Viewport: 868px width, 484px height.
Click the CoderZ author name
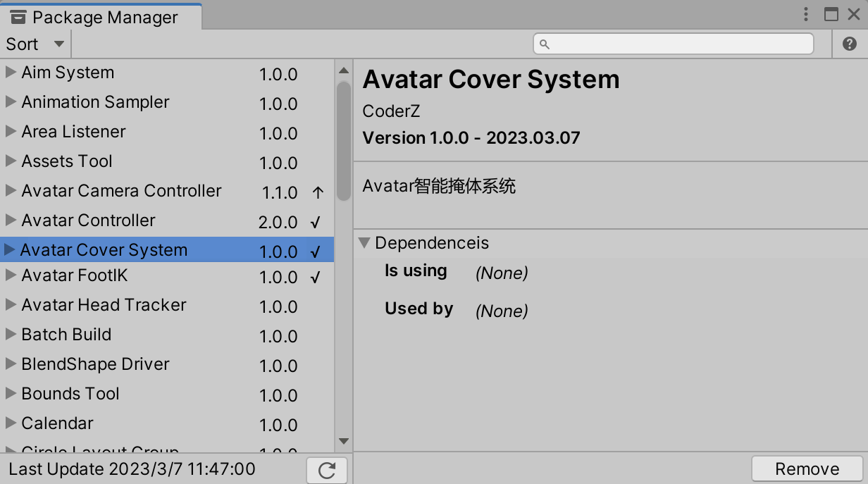pyautogui.click(x=391, y=111)
